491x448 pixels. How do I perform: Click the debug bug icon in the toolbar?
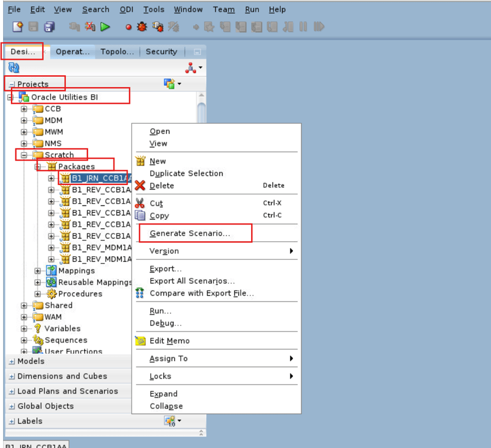[x=141, y=27]
